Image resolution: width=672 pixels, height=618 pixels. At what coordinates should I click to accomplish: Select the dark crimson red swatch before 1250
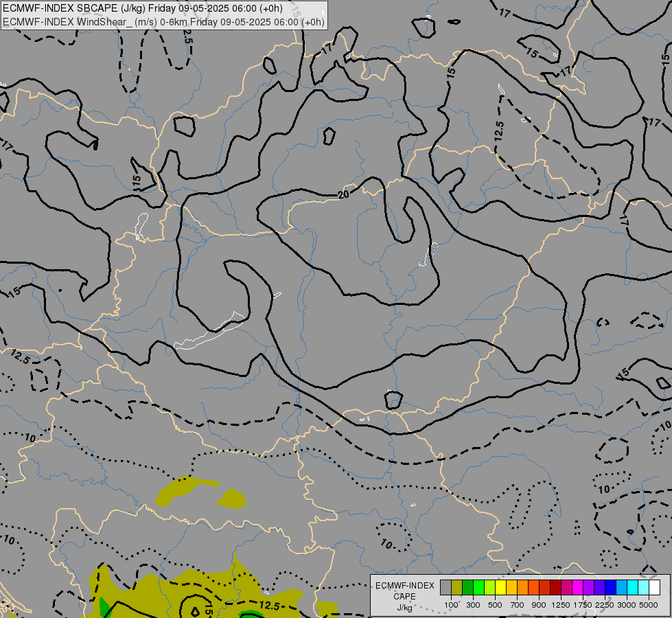pos(556,587)
